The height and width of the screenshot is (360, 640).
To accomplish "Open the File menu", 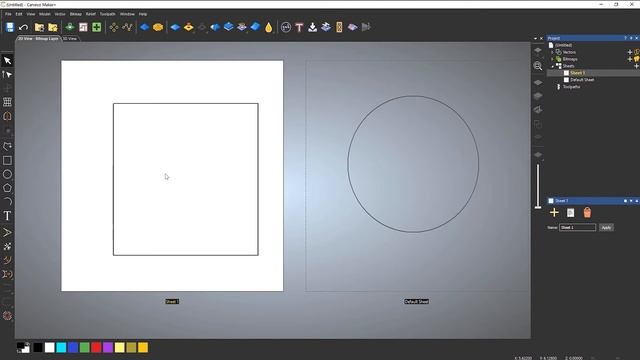I will (x=8, y=14).
